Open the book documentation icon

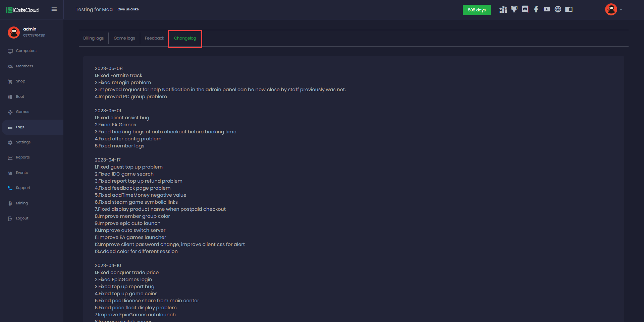569,9
